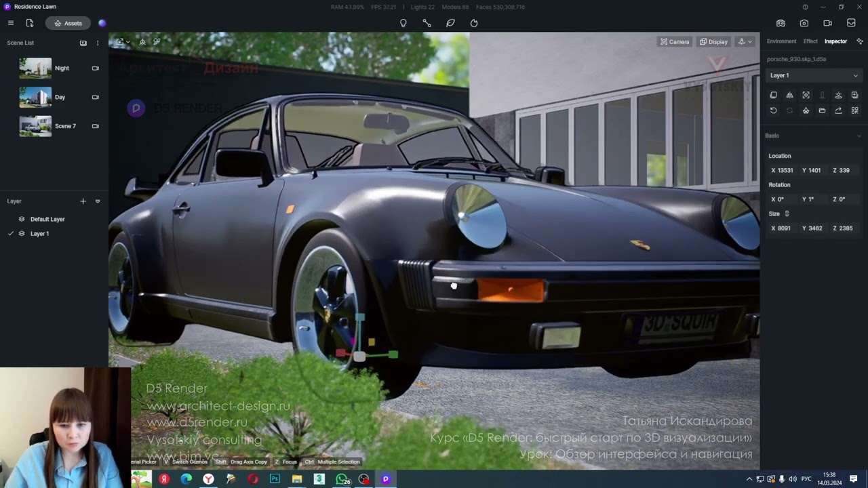Click the focus object icon in Inspector

(806, 96)
